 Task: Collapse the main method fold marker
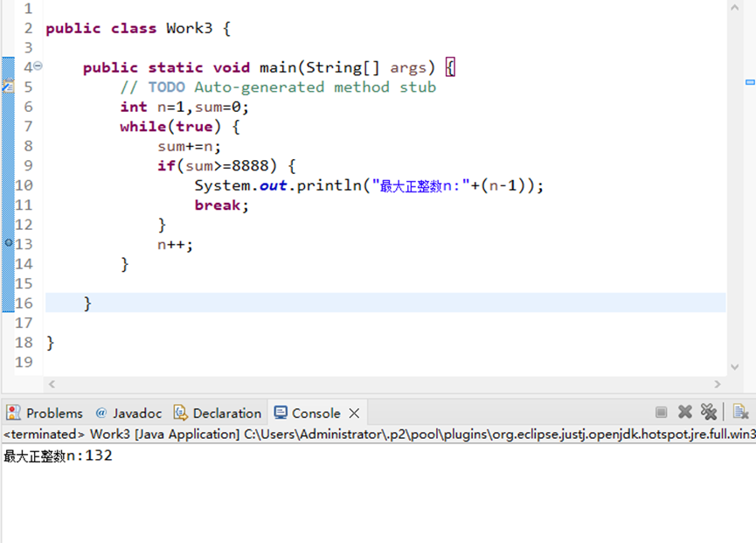pyautogui.click(x=36, y=66)
